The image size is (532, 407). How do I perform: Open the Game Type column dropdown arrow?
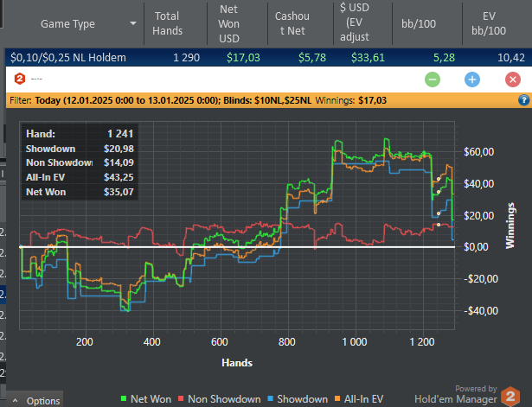pyautogui.click(x=133, y=23)
